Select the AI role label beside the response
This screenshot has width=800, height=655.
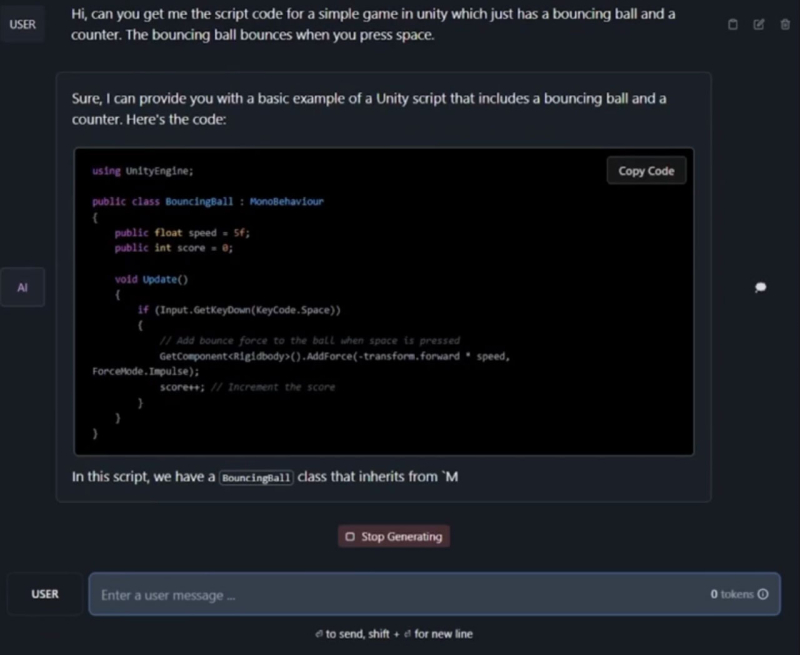click(x=22, y=288)
